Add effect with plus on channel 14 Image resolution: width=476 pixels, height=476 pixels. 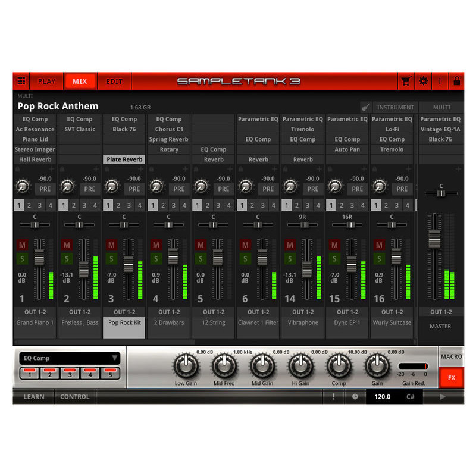(x=319, y=169)
